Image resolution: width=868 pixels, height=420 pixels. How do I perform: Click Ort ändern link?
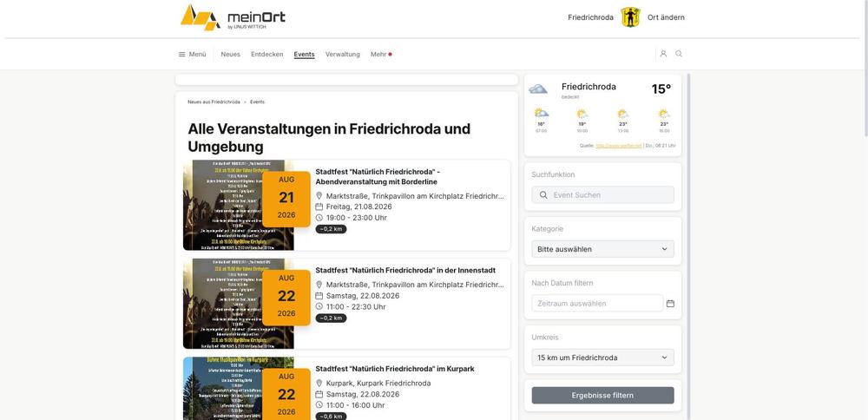[666, 17]
